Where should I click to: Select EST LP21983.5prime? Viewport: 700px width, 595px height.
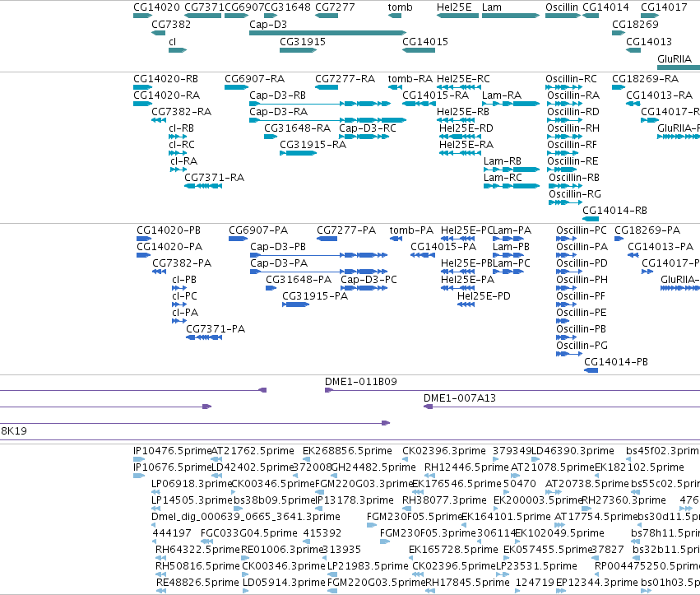[332, 575]
